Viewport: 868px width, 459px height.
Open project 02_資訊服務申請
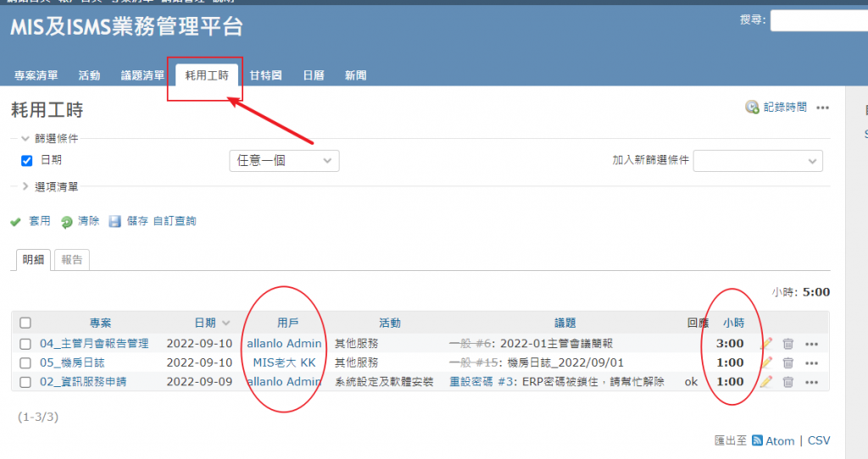click(x=83, y=382)
